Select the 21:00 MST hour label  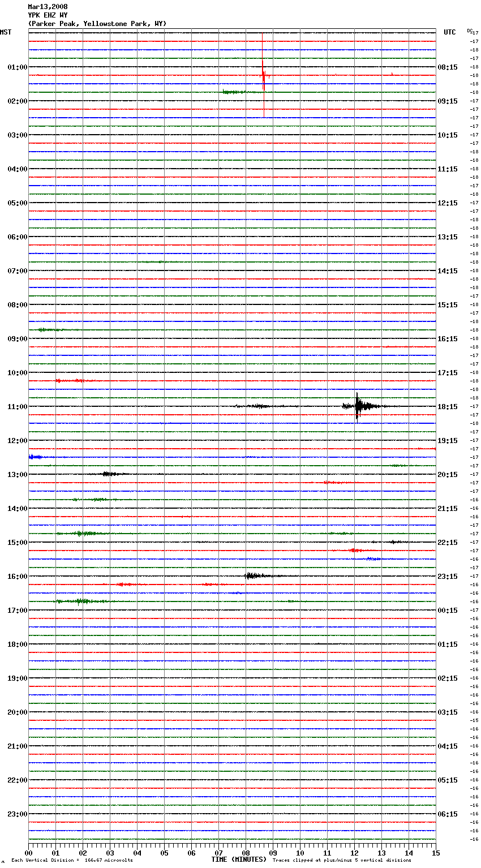click(x=18, y=746)
